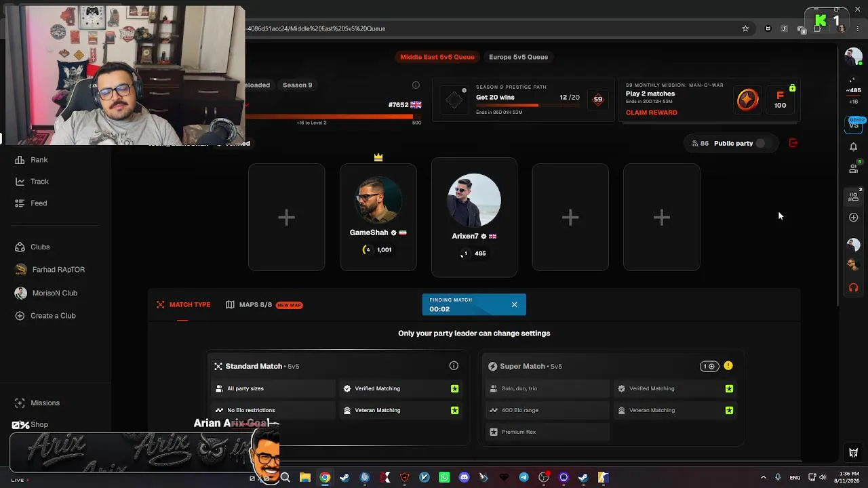Open File Explorer from the taskbar
Image resolution: width=868 pixels, height=488 pixels.
click(x=305, y=478)
